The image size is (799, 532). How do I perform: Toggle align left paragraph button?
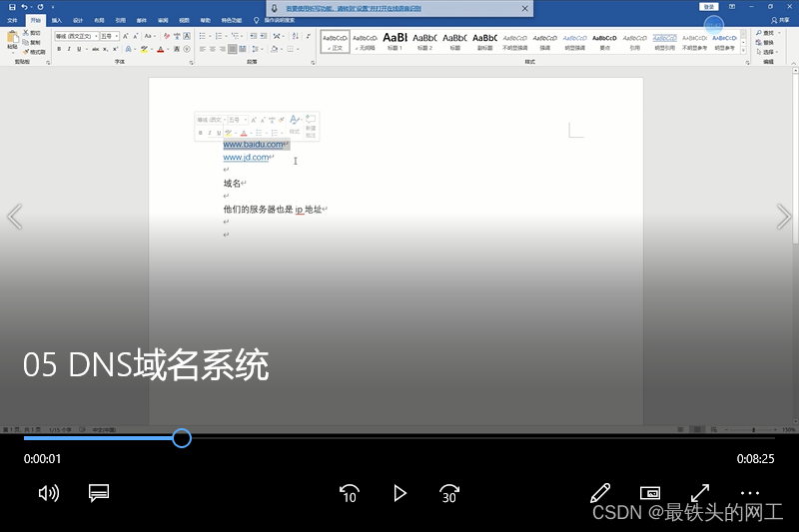point(203,49)
